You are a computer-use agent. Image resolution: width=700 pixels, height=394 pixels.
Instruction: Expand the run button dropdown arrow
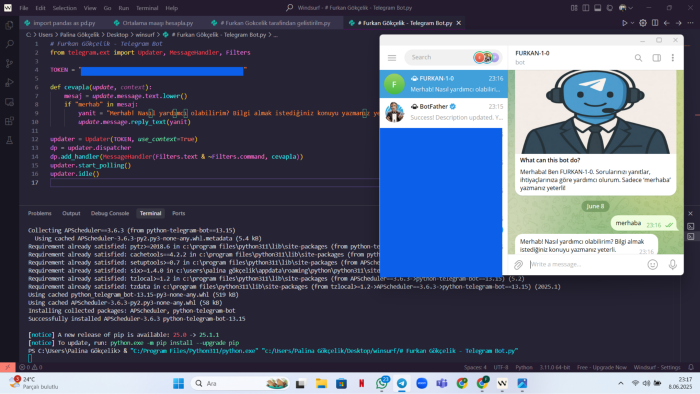pos(632,23)
